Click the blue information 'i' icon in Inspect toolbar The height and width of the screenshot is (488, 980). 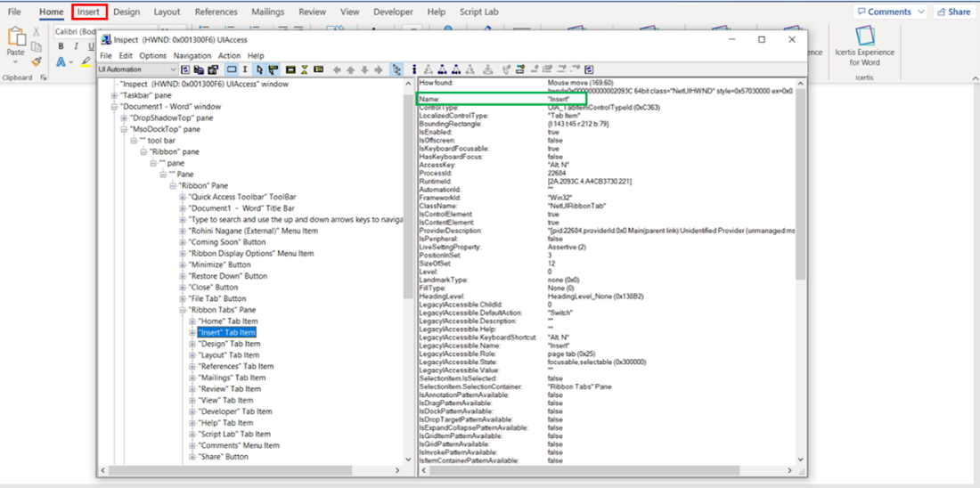tap(413, 69)
